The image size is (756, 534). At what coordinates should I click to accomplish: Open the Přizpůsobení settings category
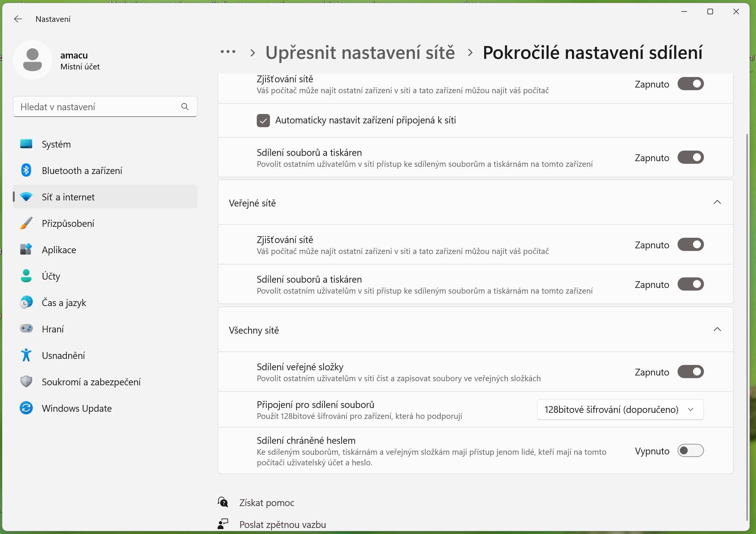tap(68, 223)
